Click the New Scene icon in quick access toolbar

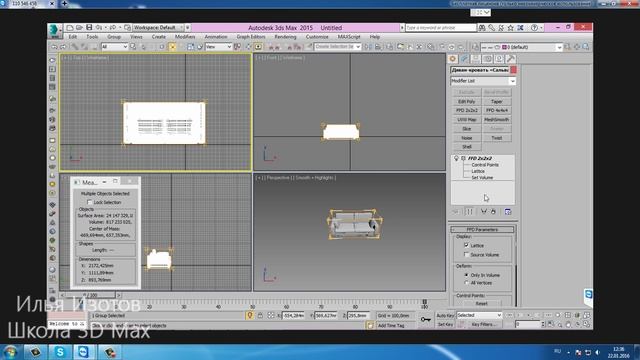coord(70,28)
